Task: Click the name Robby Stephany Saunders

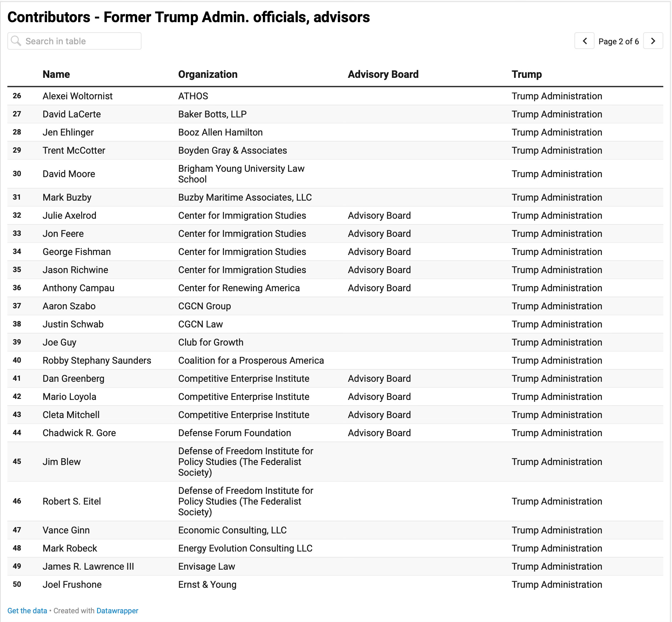Action: pos(97,360)
